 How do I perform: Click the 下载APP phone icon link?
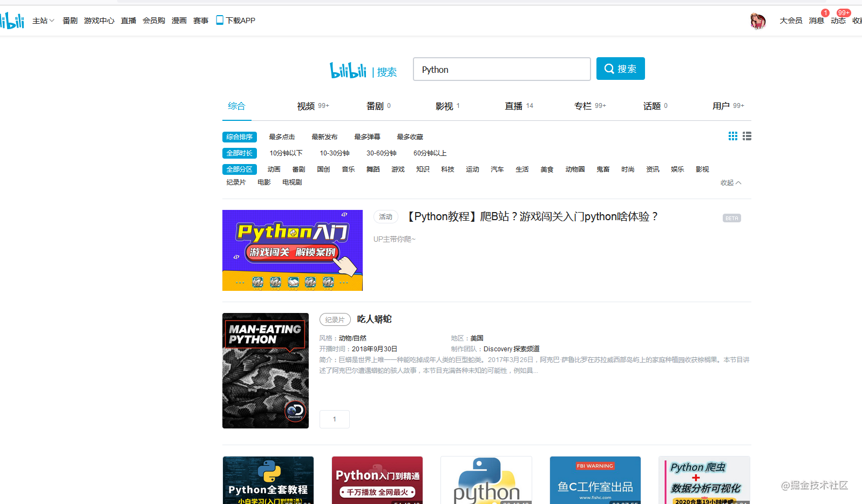(x=236, y=21)
